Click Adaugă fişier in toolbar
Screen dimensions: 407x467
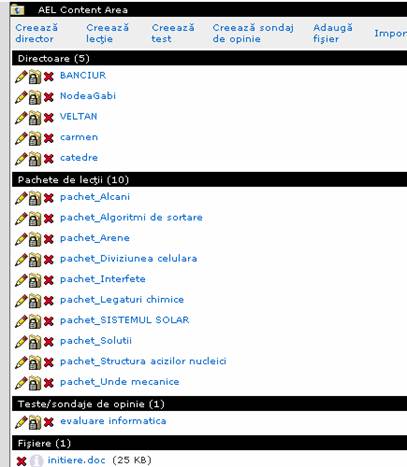click(333, 33)
